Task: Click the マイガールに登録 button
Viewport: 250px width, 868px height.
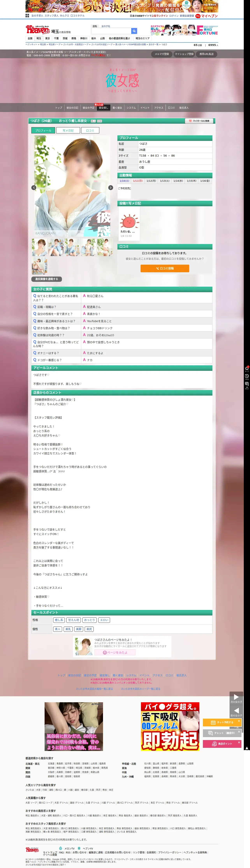Action: 199,121
